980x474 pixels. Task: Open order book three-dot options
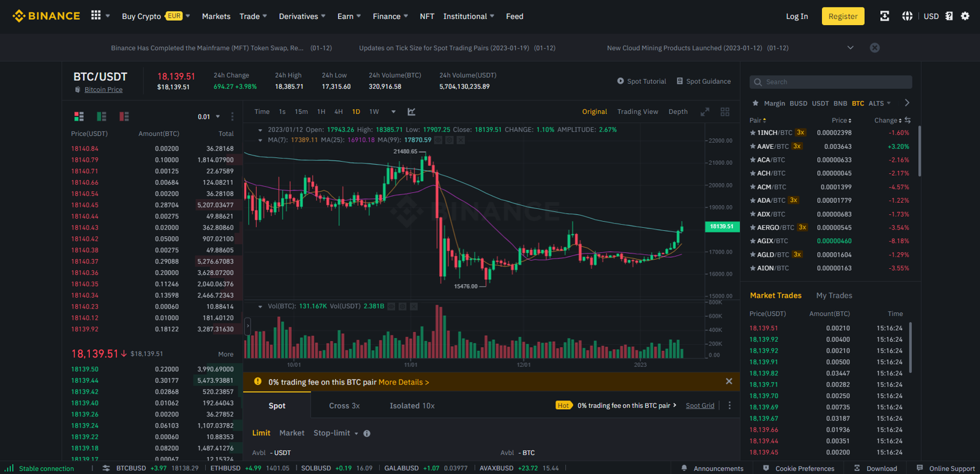pos(232,116)
